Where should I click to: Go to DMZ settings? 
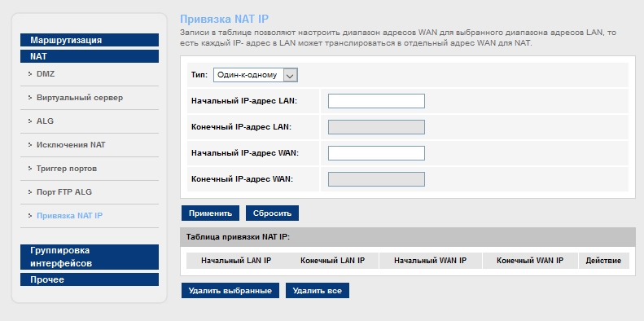pyautogui.click(x=45, y=74)
